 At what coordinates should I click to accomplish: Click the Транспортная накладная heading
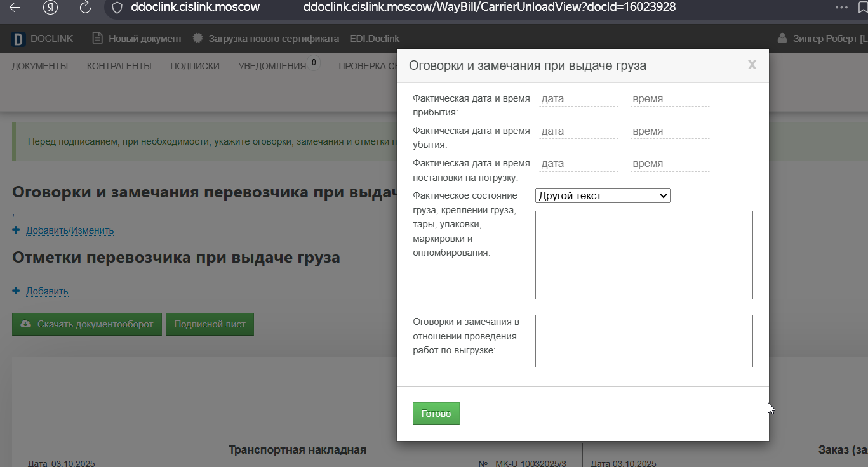(x=297, y=450)
